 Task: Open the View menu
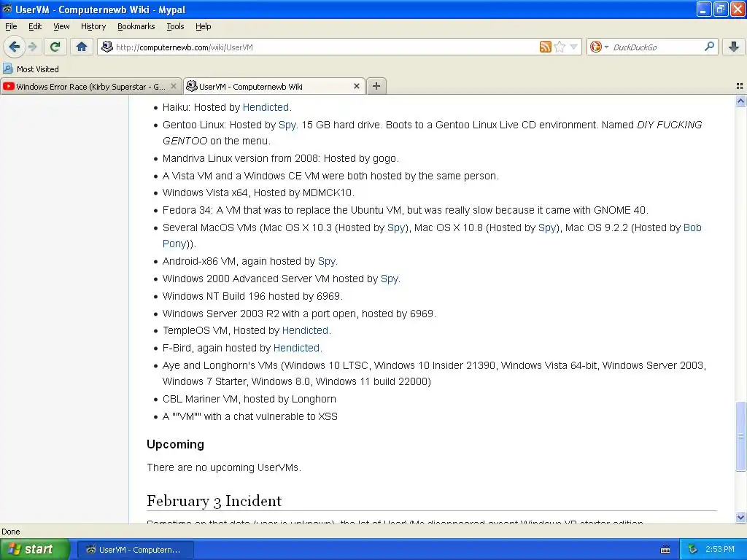pos(61,26)
